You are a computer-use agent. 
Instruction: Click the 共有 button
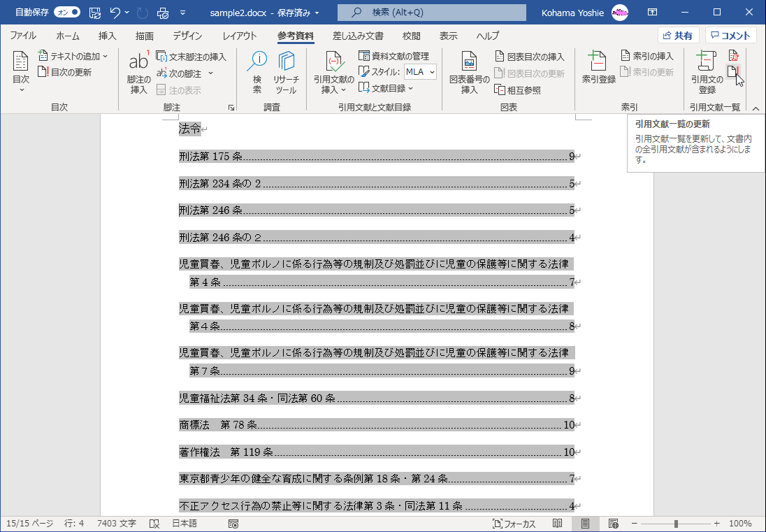coord(677,35)
